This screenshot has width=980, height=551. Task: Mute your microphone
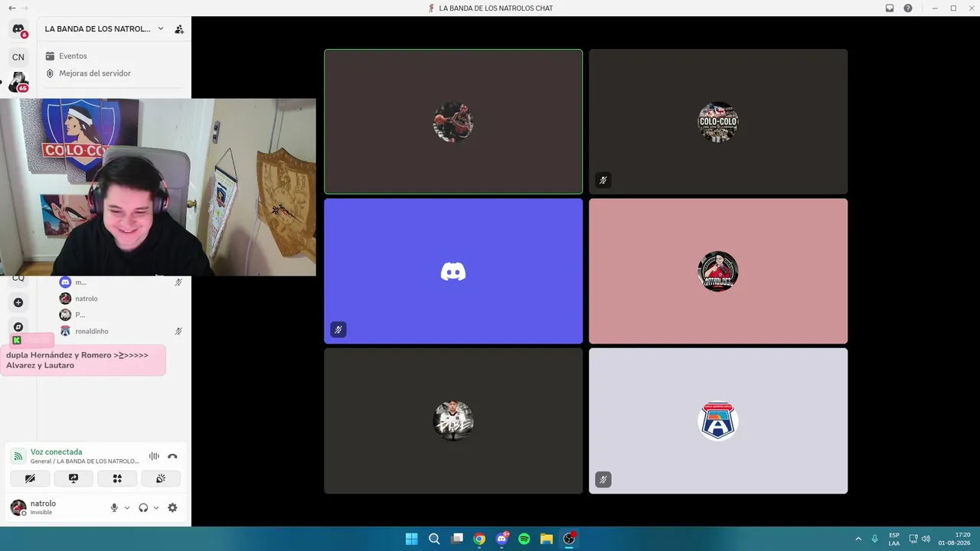(x=114, y=507)
